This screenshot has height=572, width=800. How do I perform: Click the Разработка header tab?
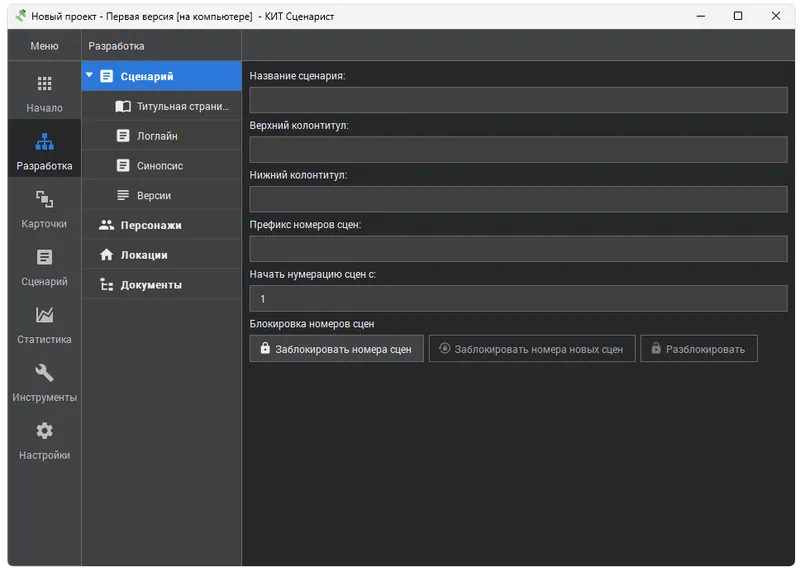(x=116, y=46)
